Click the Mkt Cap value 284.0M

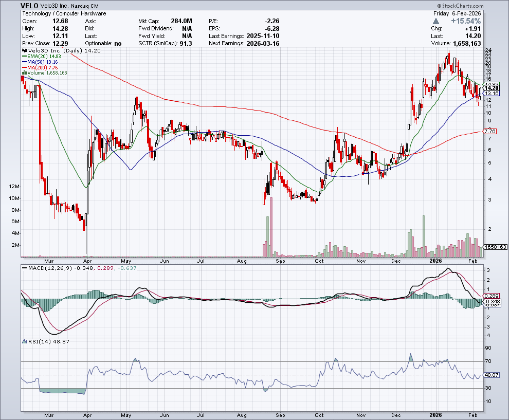pyautogui.click(x=181, y=21)
